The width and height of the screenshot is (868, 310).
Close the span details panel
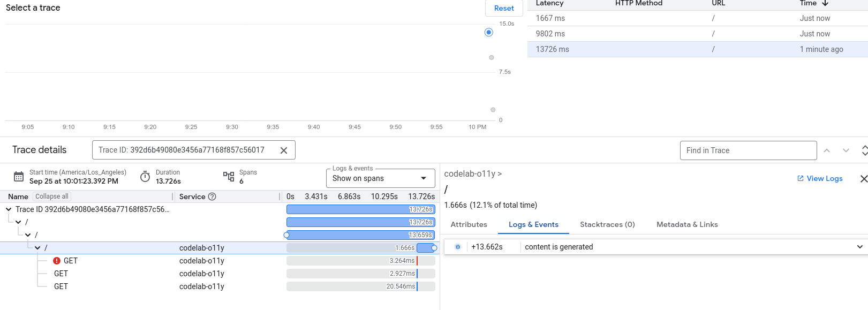tap(863, 179)
